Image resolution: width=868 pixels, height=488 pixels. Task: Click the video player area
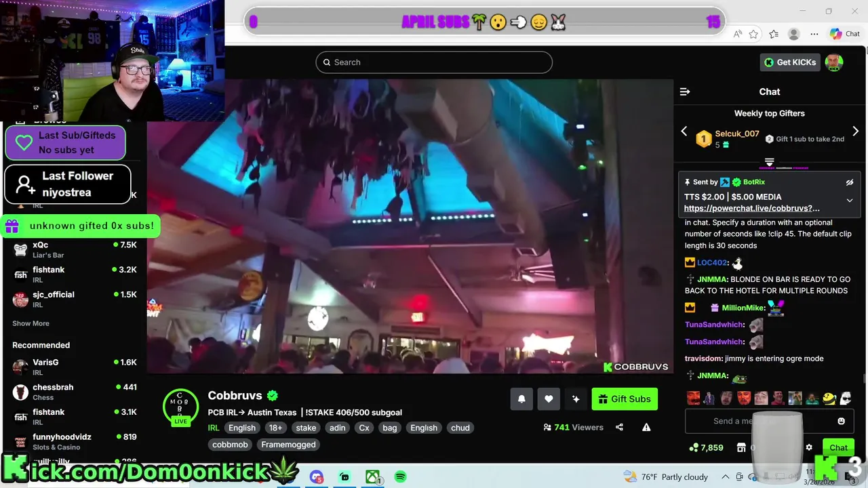point(410,226)
